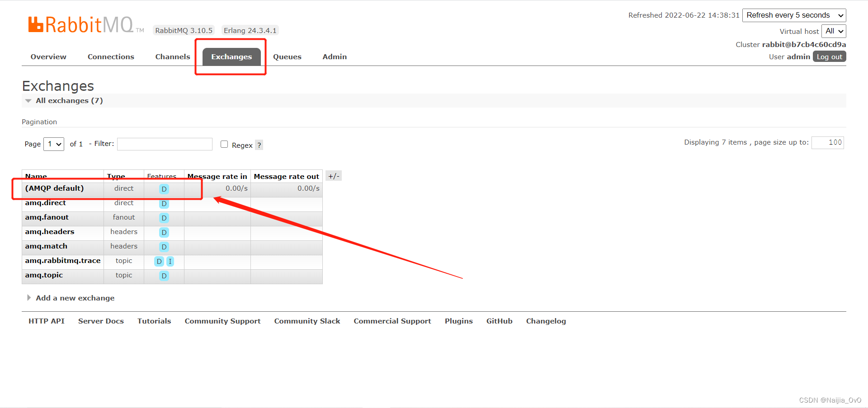Click the D badge in amq.rabbitmq.trace row
The image size is (868, 408).
point(159,262)
